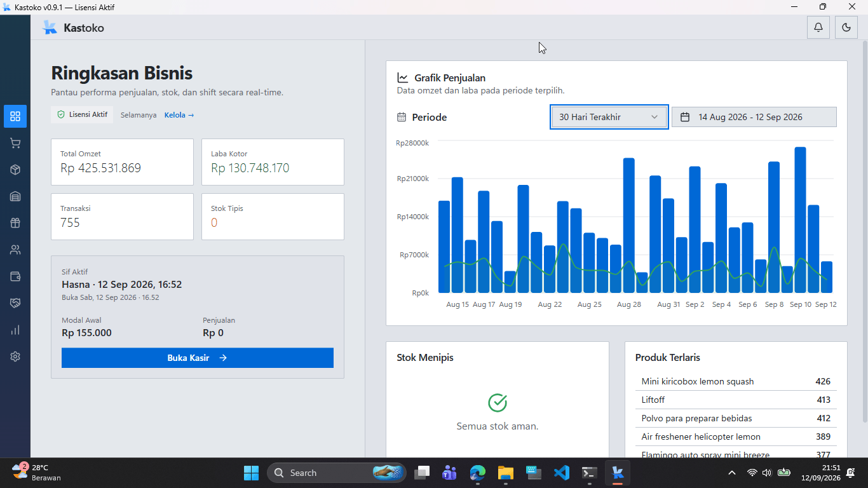Select the Stok Tipis card
Screen dimensions: 868x488
tap(273, 217)
